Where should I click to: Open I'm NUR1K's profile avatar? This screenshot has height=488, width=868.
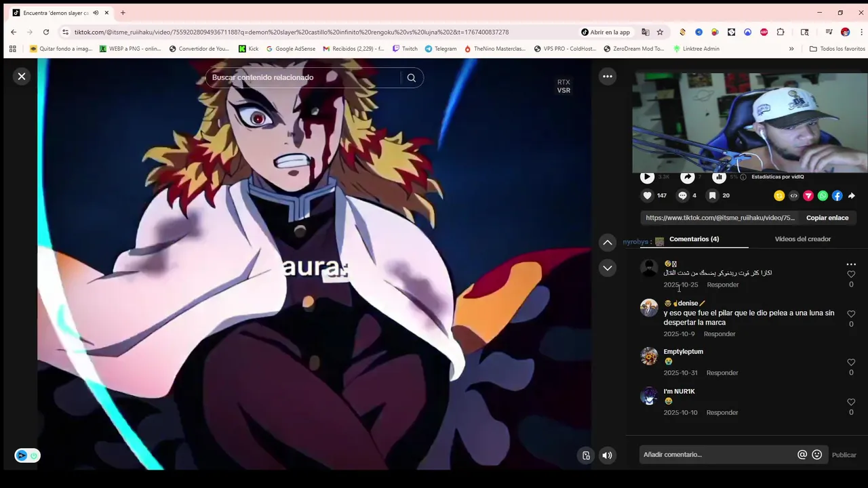click(x=649, y=396)
